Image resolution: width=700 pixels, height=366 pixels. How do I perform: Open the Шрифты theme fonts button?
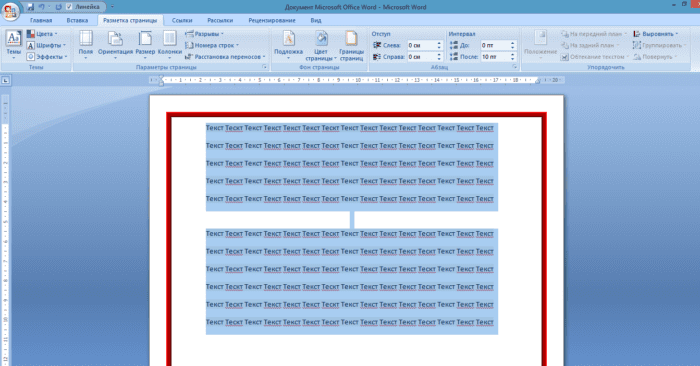[46, 45]
